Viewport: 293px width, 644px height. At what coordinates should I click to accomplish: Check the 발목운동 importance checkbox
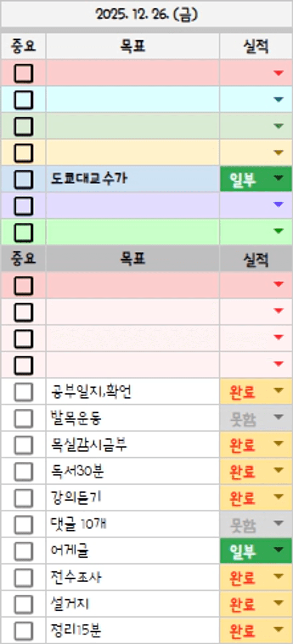(23, 419)
